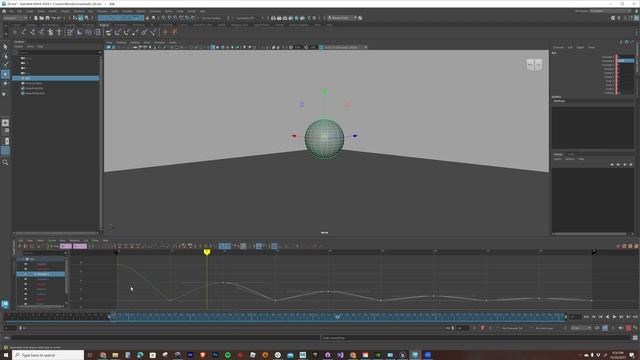Image resolution: width=640 pixels, height=360 pixels.
Task: Switch to single perspective view layout
Action: pyautogui.click(x=5, y=123)
